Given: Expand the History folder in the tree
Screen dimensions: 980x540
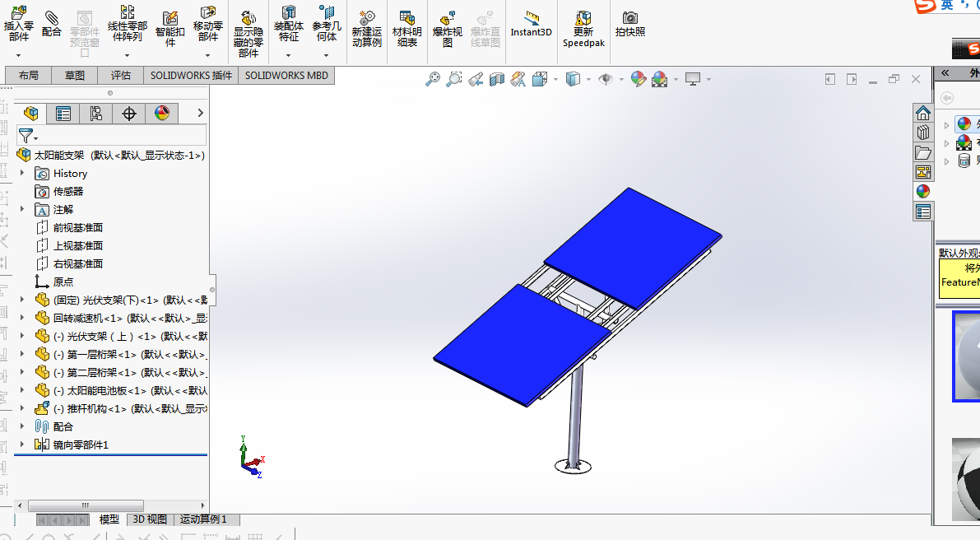Looking at the screenshot, I should click(x=22, y=173).
